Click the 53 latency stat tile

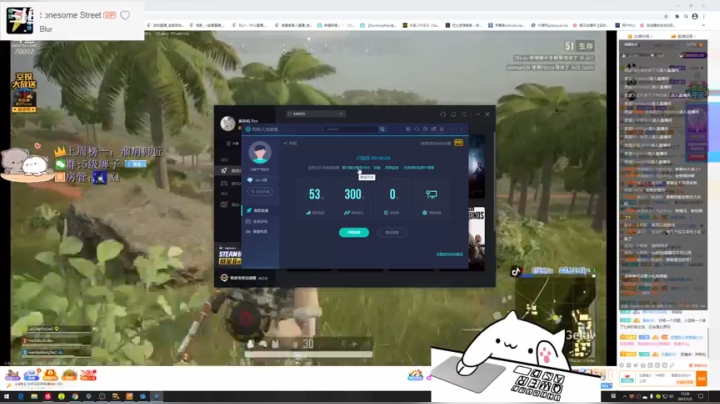click(x=315, y=200)
